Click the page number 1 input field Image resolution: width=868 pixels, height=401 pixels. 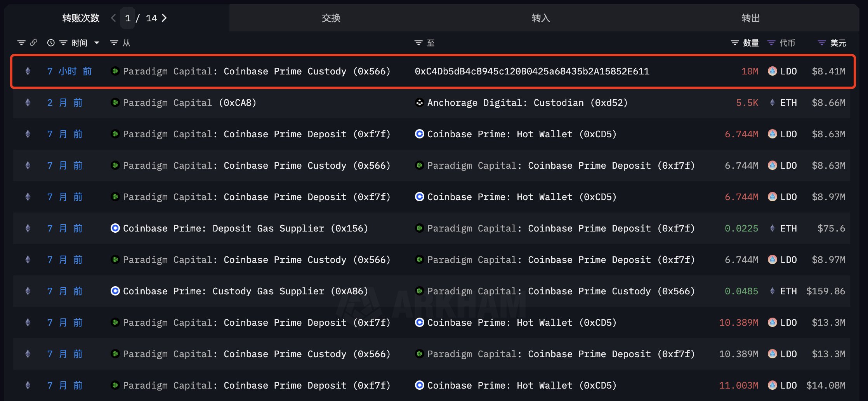click(x=128, y=18)
